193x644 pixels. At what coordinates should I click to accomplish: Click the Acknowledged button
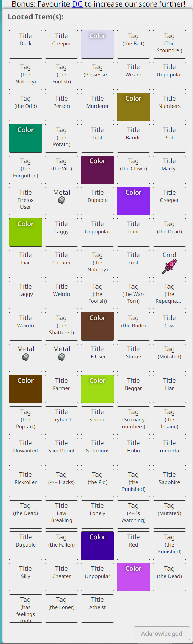pos(162,633)
